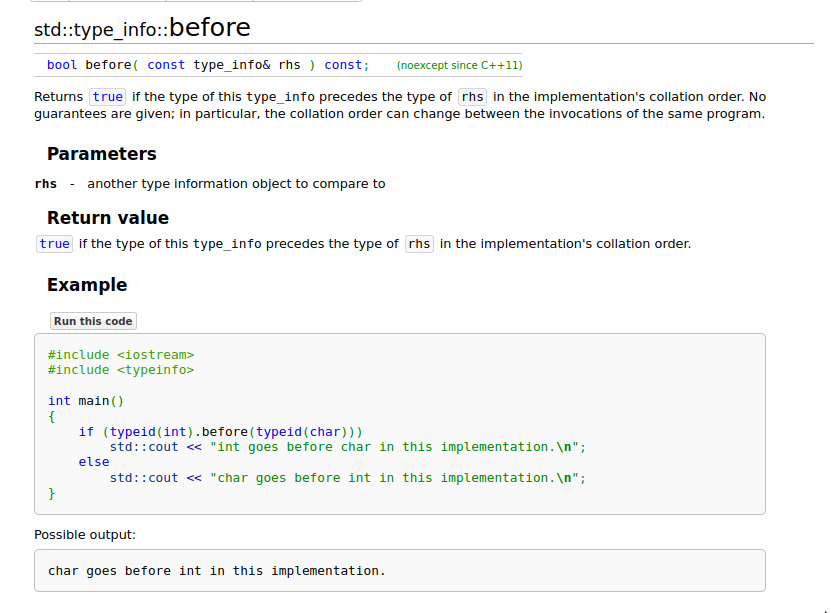
Task: Click the Run this code button
Action: click(93, 321)
